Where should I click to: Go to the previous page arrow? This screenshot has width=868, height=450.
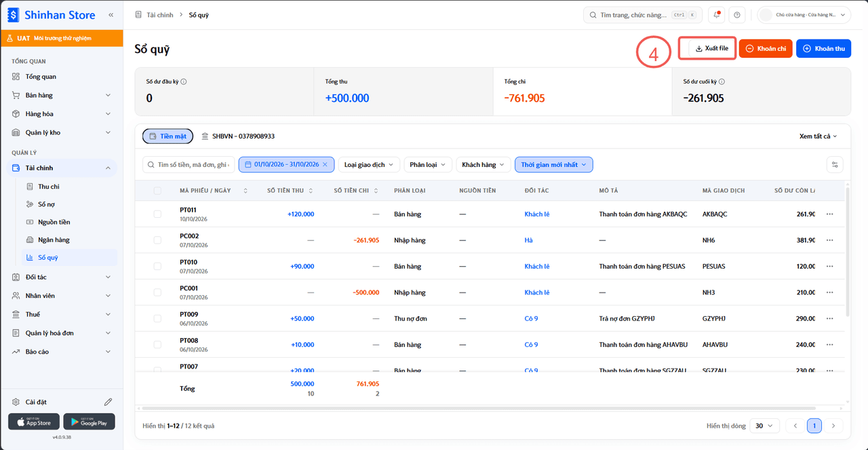coord(795,426)
